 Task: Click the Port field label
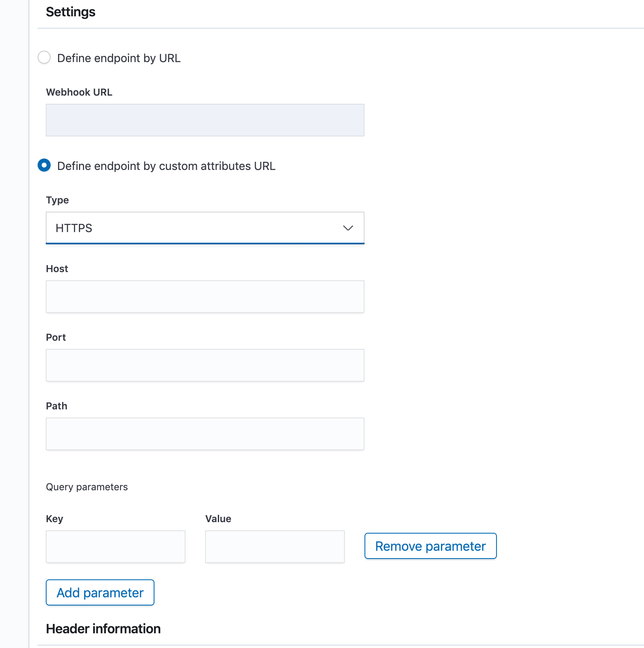tap(56, 337)
